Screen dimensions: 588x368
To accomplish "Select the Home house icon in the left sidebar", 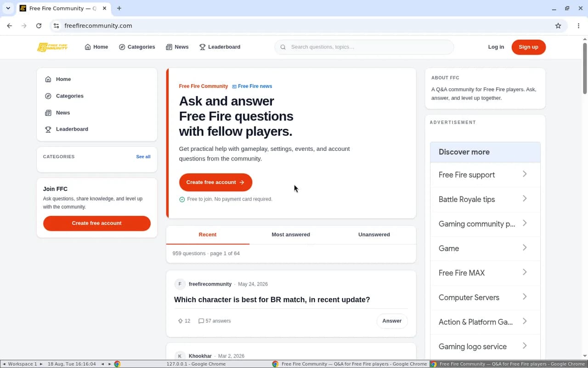I will 48,79.
